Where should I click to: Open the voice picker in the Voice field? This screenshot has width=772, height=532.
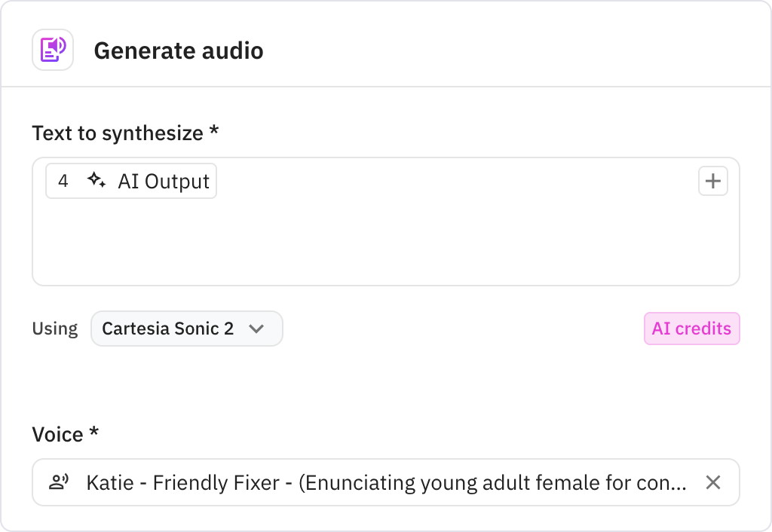(377, 482)
